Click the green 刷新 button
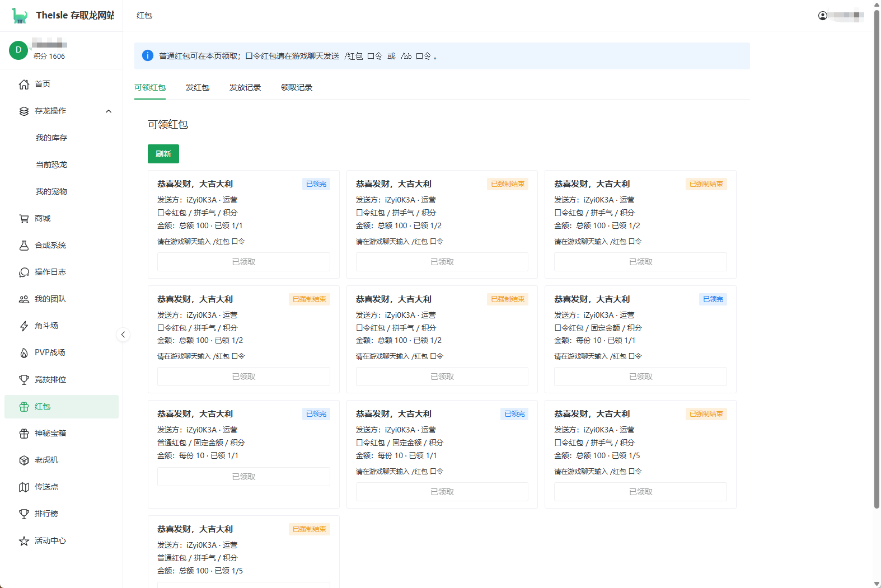This screenshot has height=588, width=881. [163, 154]
